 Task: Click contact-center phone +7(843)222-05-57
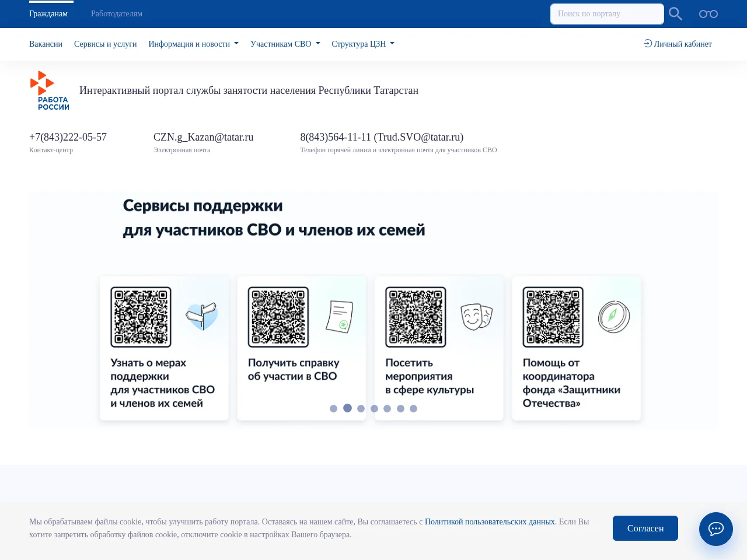[x=68, y=137]
